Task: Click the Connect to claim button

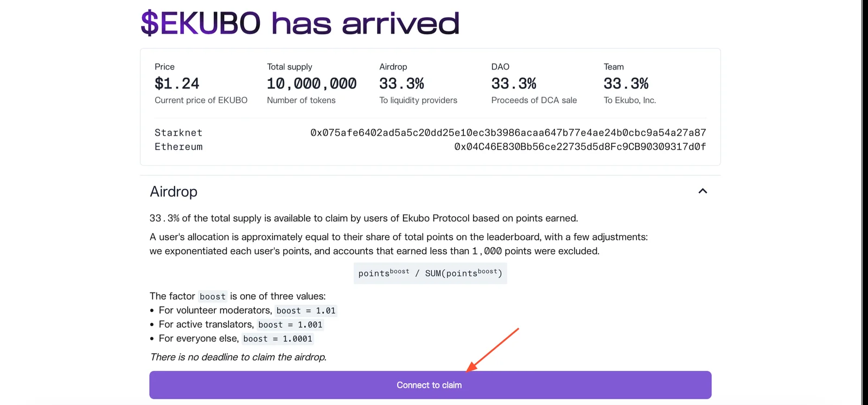Action: tap(430, 385)
